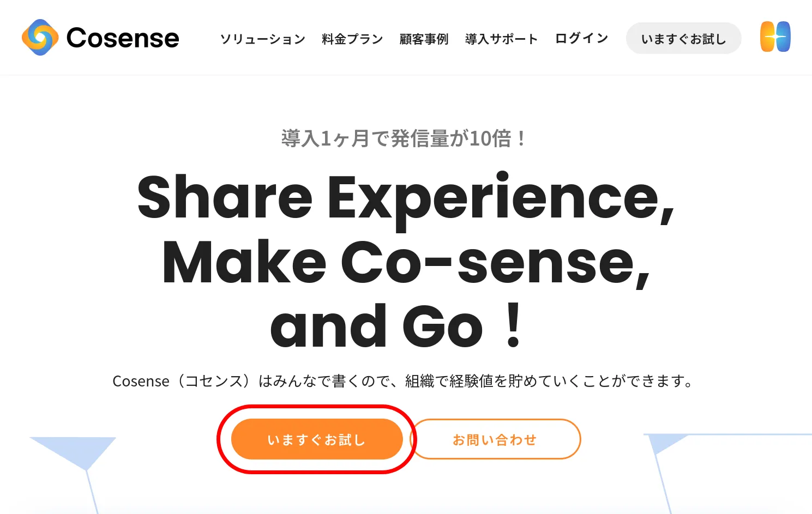
Task: Click the ログイン link
Action: (581, 39)
